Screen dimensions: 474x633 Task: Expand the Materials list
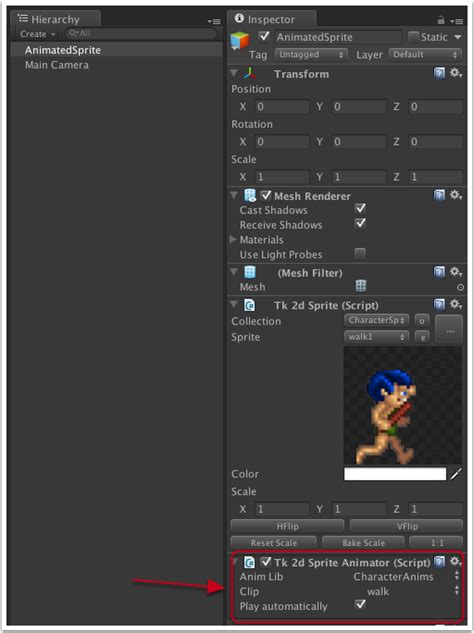click(x=233, y=239)
